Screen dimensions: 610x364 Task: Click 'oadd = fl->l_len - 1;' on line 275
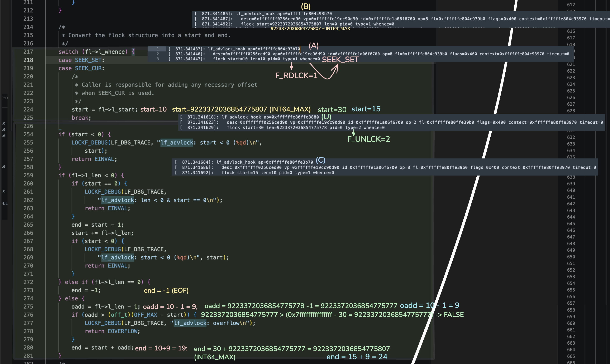[106, 307]
